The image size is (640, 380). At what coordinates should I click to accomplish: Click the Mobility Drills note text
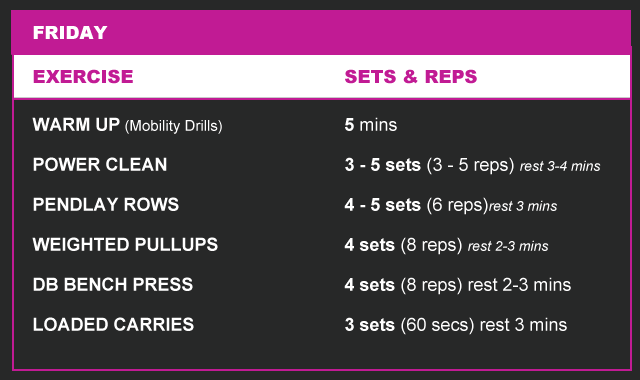coord(173,126)
